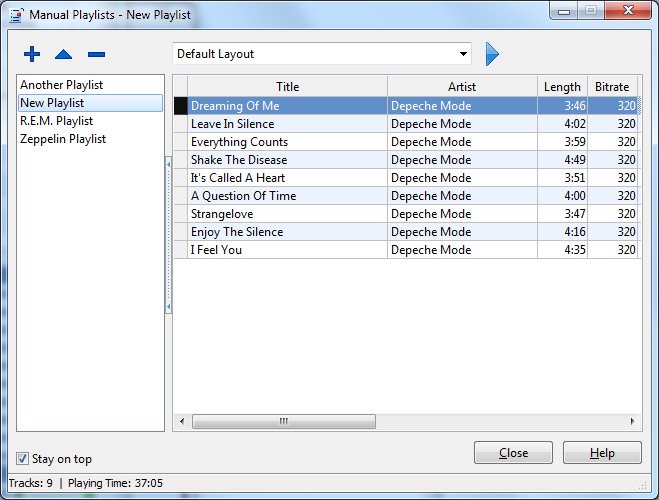Click horizontal scrollbar right arrow
The height and width of the screenshot is (500, 659).
[x=633, y=421]
